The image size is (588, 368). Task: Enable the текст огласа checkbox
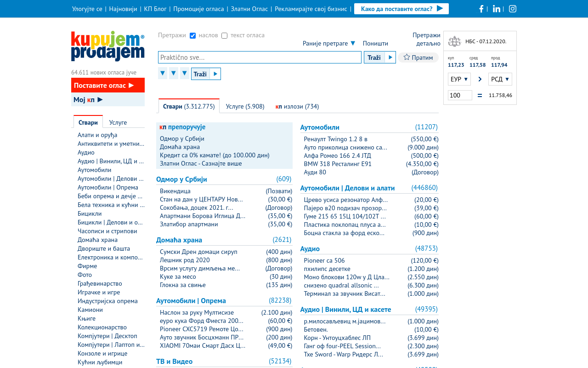(x=225, y=35)
